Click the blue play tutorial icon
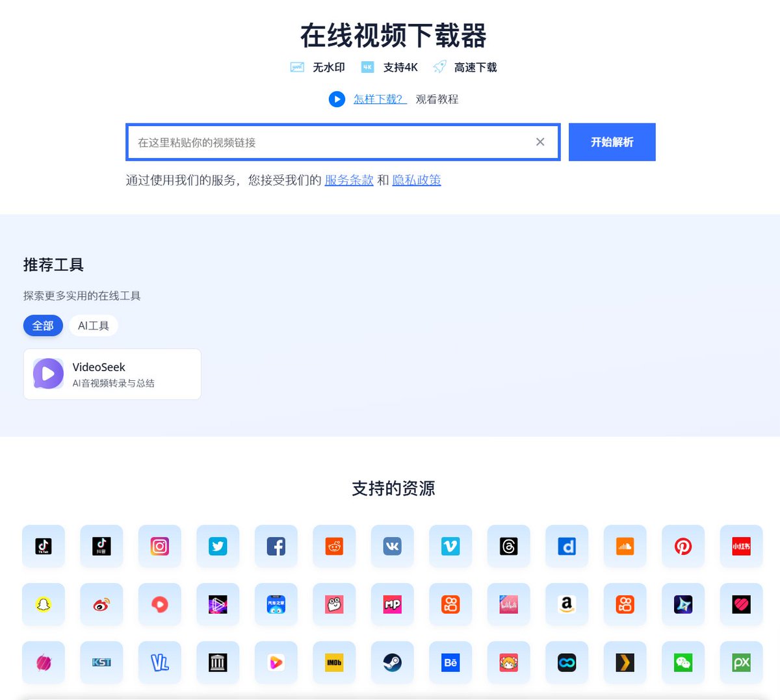The height and width of the screenshot is (700, 780). pyautogui.click(x=337, y=99)
